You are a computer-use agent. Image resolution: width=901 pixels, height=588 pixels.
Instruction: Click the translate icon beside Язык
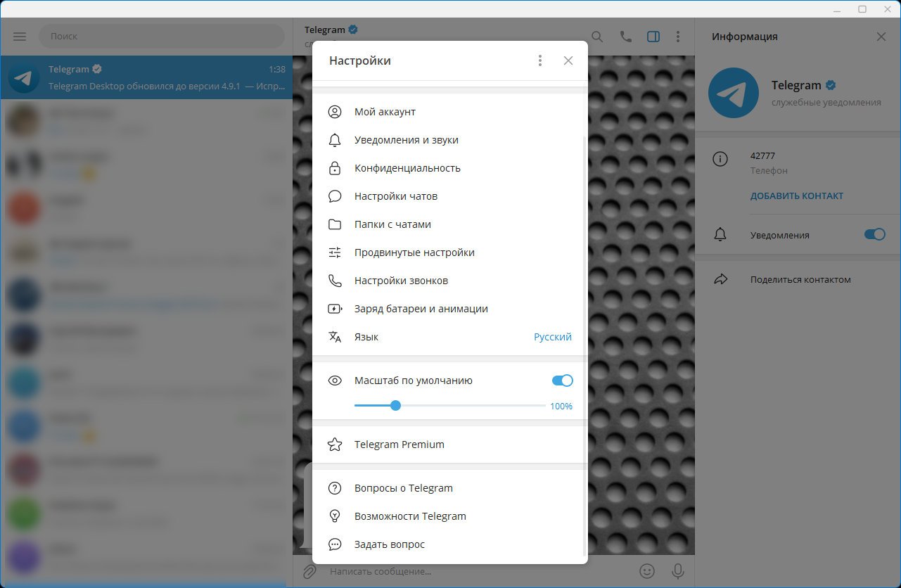tap(335, 337)
